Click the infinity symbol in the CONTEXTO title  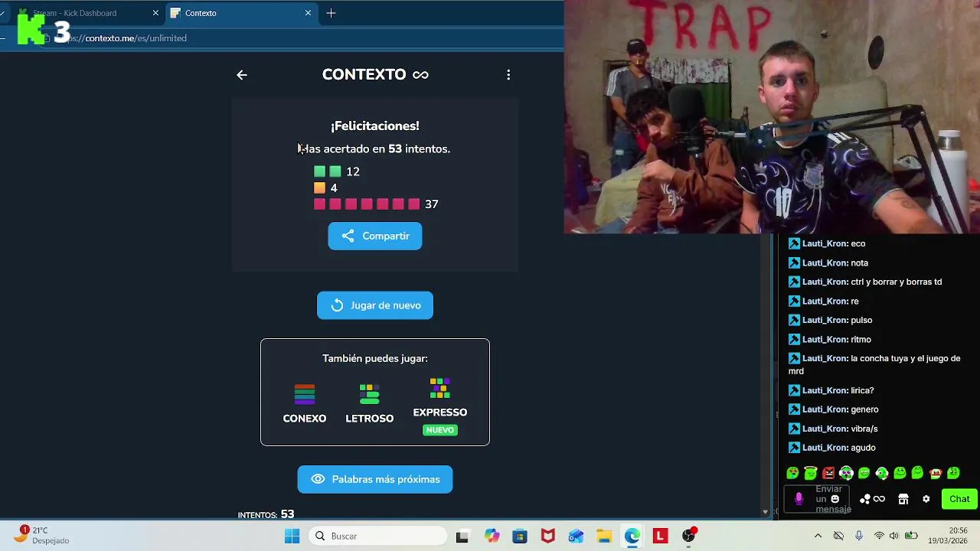(420, 75)
